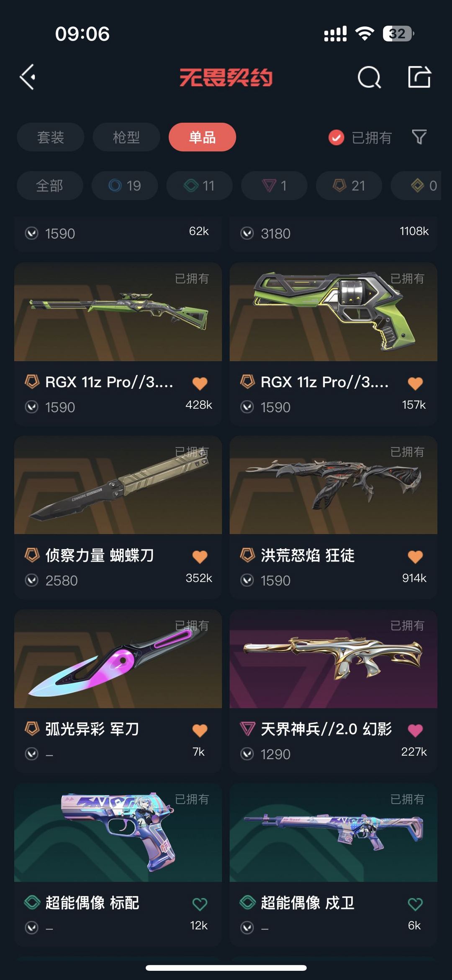Tap the back arrow icon
This screenshot has height=980, width=452.
pos(28,77)
